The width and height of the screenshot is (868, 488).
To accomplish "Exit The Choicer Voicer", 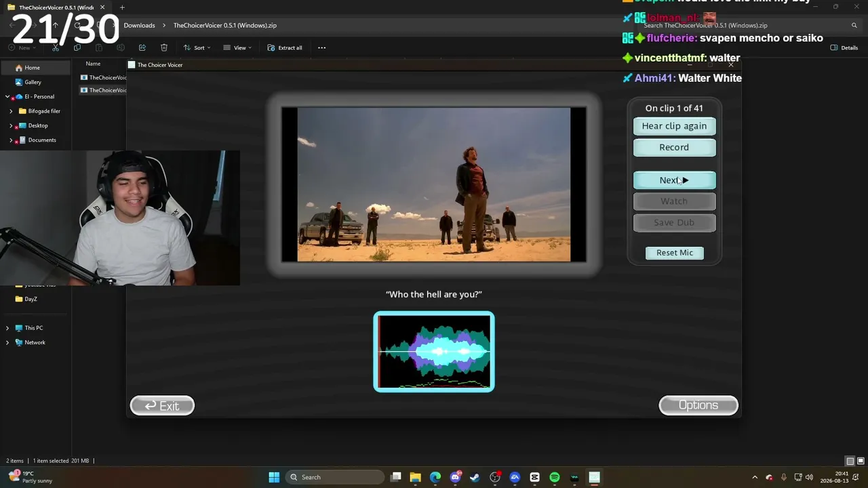I will pyautogui.click(x=162, y=406).
